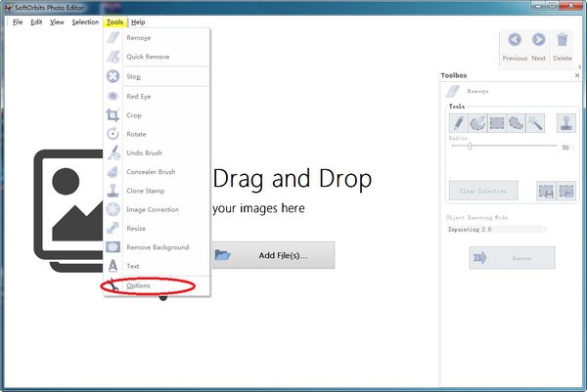
Task: Choose Resize in the Tools menu
Action: point(157,228)
